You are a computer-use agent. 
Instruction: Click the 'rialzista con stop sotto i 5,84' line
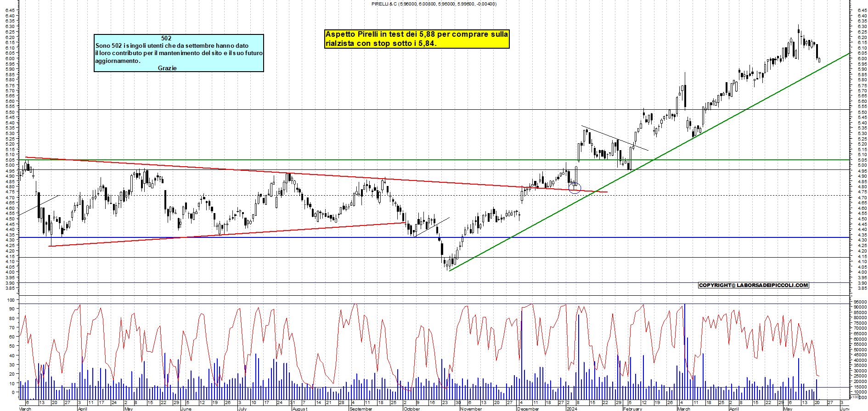pyautogui.click(x=381, y=44)
